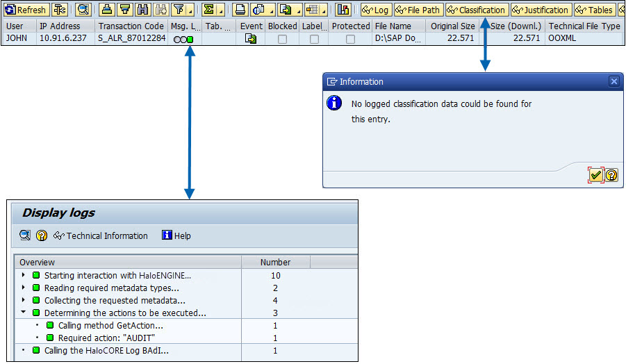Confirm the Information dialog with green checkmark
The height and width of the screenshot is (364, 626).
point(595,175)
